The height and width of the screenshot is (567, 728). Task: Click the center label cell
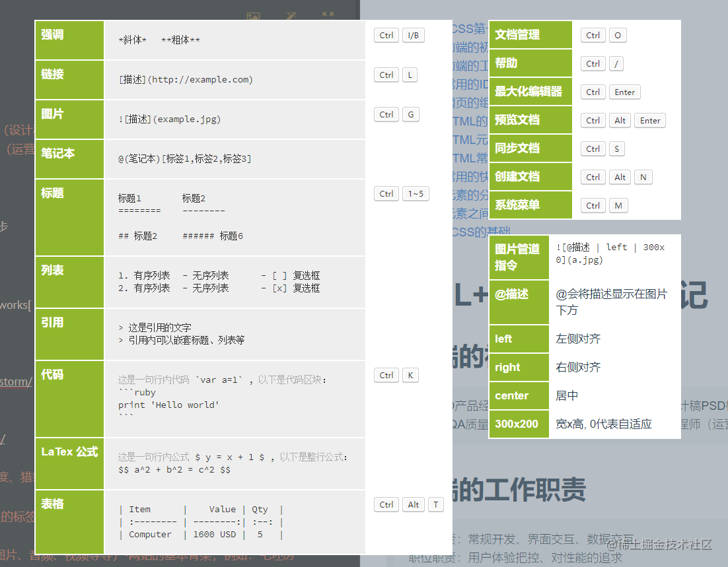pos(519,395)
